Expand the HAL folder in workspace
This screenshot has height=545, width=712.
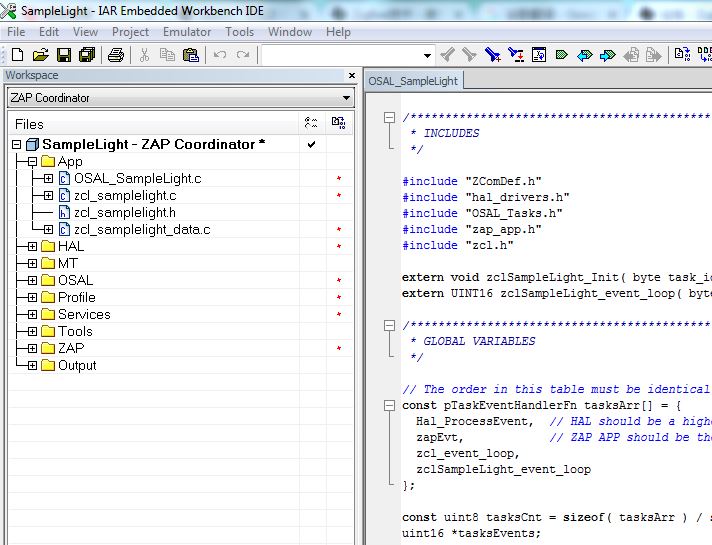pos(32,247)
